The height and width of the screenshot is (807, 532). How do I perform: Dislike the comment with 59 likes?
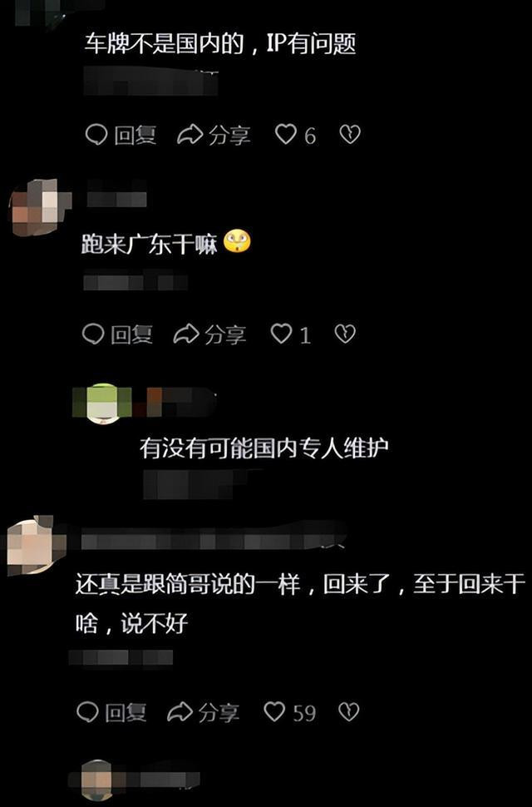(349, 712)
